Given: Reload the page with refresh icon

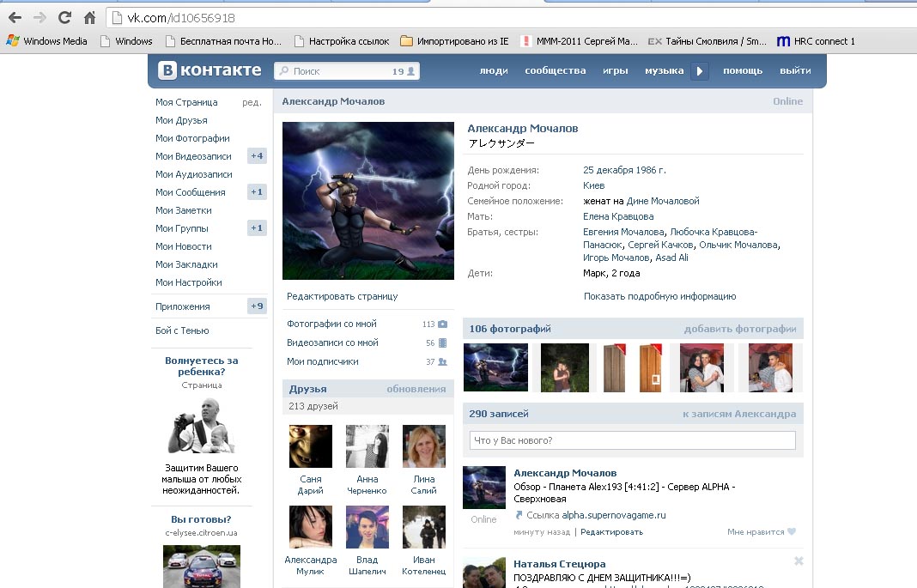Looking at the screenshot, I should (64, 17).
